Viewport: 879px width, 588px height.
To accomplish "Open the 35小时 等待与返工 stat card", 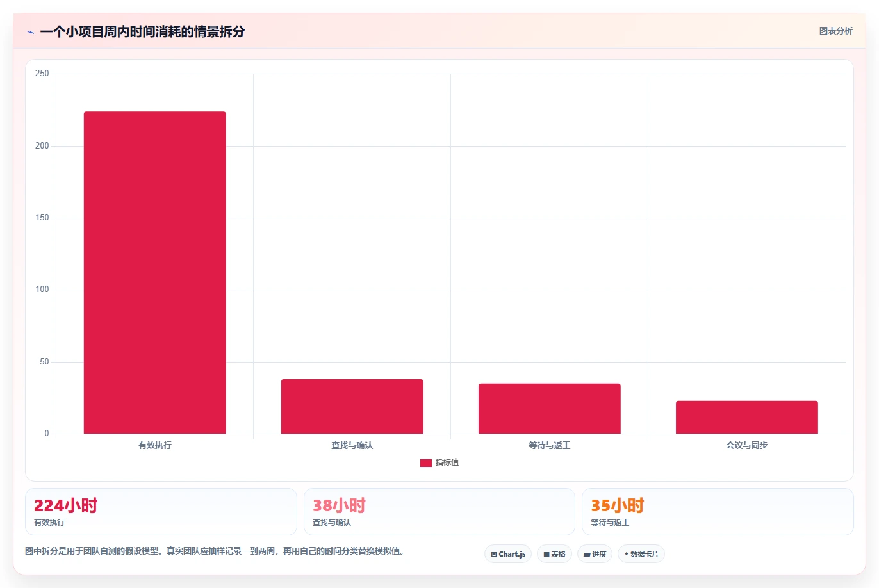I will pyautogui.click(x=718, y=512).
